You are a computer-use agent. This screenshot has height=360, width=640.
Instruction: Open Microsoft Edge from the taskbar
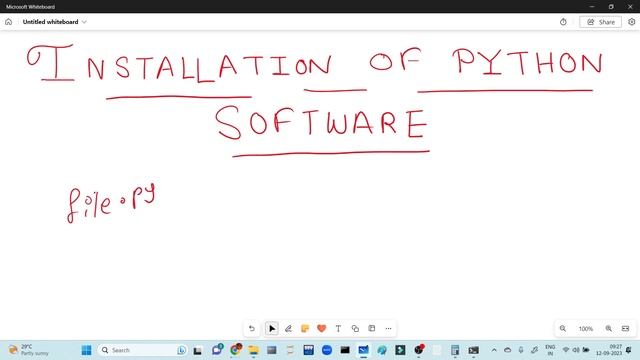pos(382,350)
